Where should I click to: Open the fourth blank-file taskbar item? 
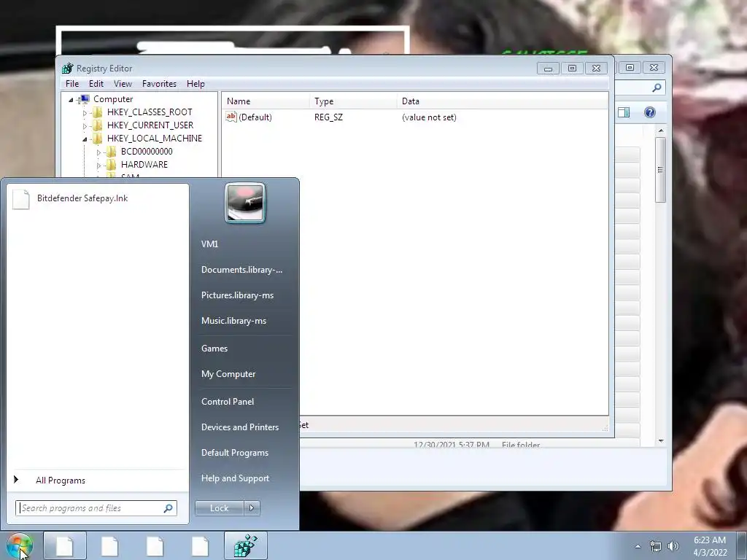pyautogui.click(x=200, y=545)
